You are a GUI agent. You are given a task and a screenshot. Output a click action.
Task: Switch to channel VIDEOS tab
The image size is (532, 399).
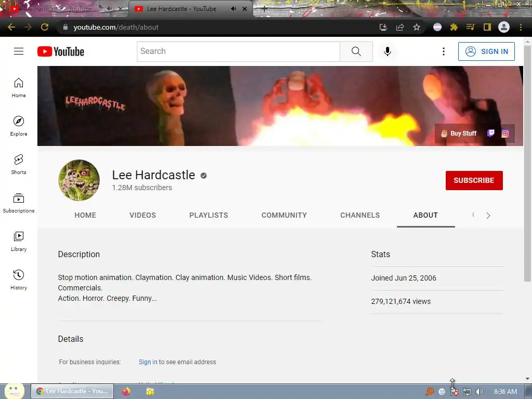142,215
